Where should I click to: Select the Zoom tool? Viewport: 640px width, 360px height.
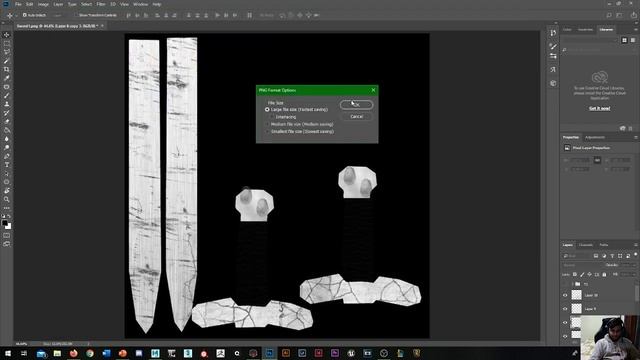tap(7, 199)
